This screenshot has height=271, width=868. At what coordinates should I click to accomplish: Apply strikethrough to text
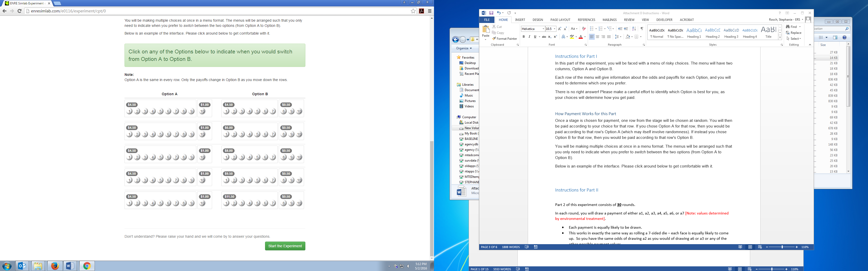544,37
